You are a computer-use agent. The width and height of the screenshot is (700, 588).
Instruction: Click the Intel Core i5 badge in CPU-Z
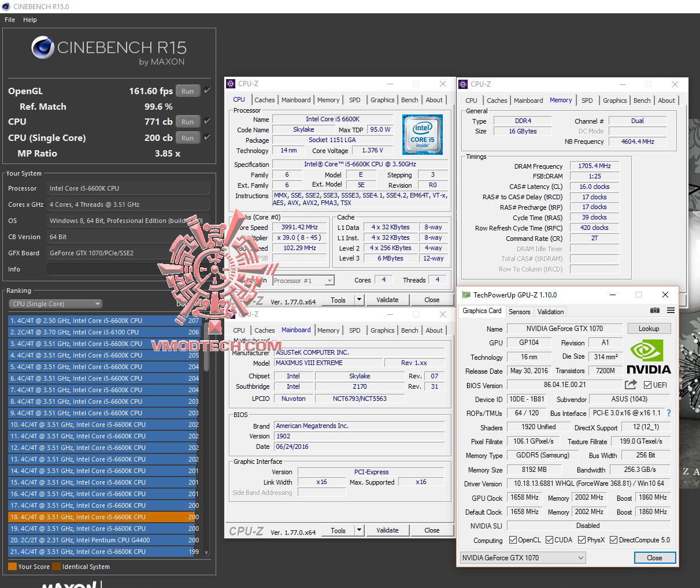coord(423,135)
